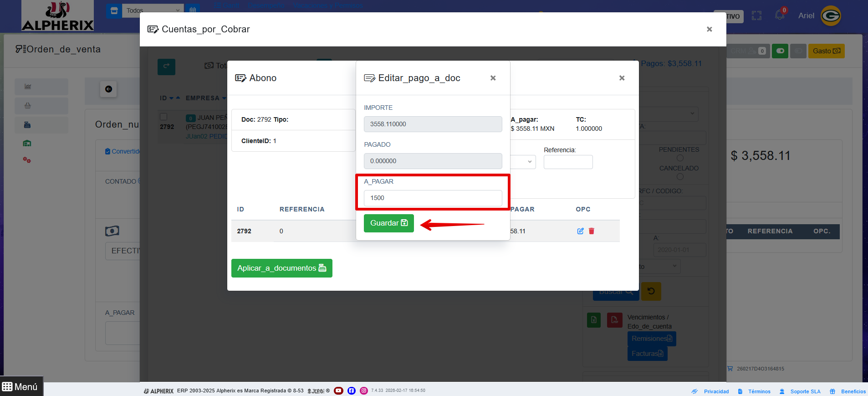Click the Instagram icon in footer

(364, 391)
